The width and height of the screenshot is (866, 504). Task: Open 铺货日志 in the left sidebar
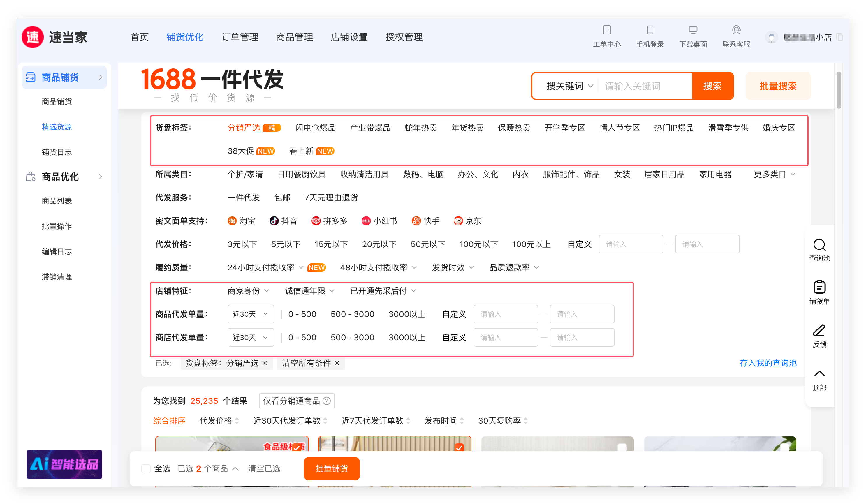point(57,152)
